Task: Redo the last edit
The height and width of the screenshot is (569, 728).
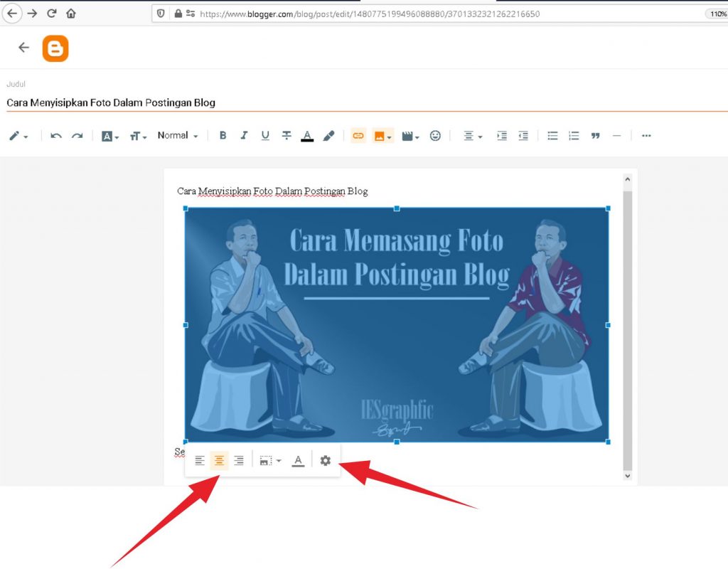Action: coord(77,136)
